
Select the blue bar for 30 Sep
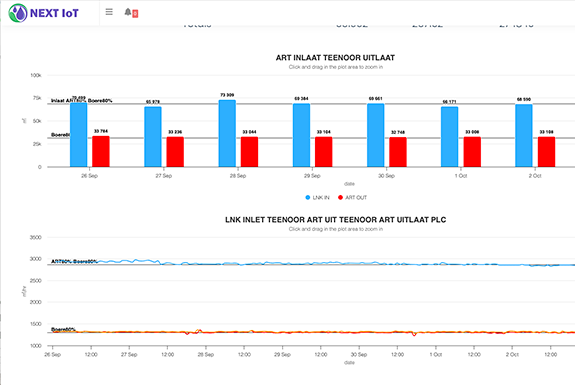[x=376, y=135]
